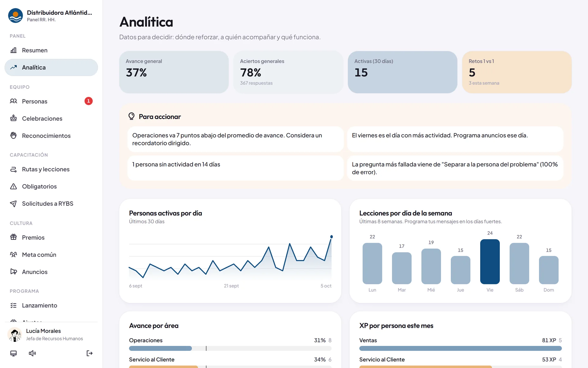Click the '367 respuestas' text
Screen dimensions: 588x368
tap(256, 83)
